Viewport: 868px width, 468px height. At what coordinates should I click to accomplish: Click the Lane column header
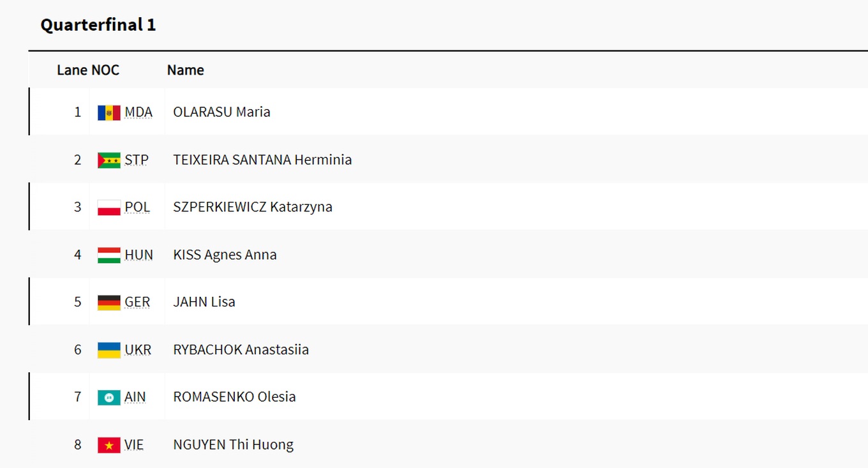[x=72, y=70]
